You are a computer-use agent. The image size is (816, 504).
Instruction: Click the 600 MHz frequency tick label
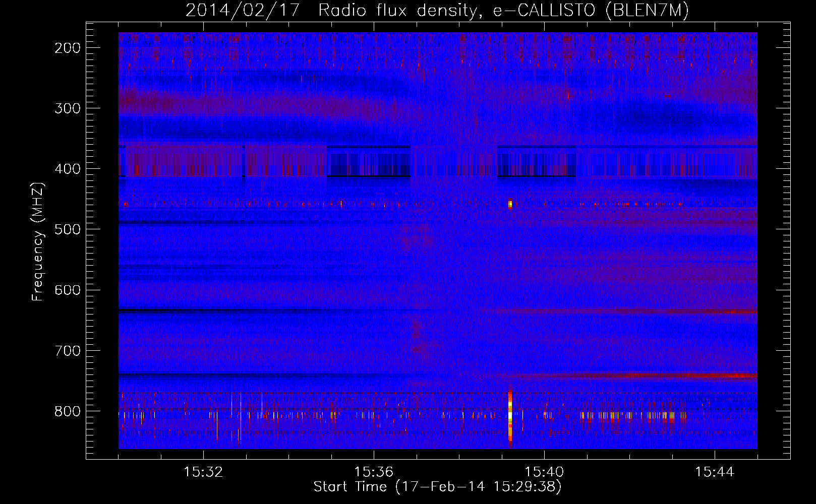67,290
